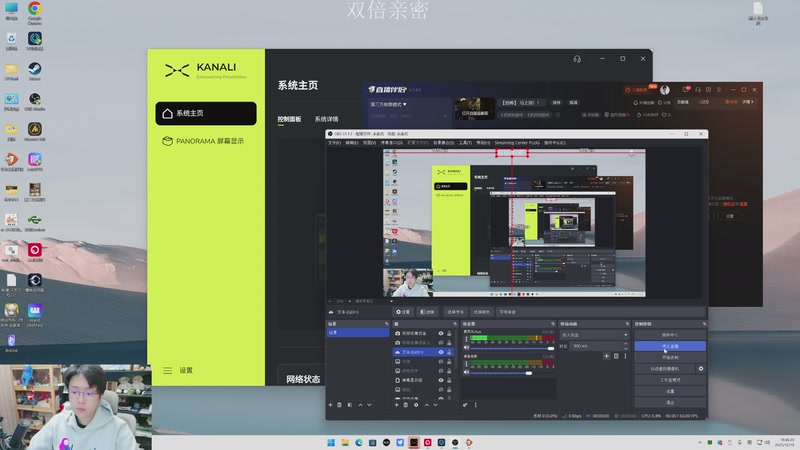This screenshot has width=800, height=450.
Task: Open File Explorer from the taskbar
Action: pyautogui.click(x=345, y=442)
